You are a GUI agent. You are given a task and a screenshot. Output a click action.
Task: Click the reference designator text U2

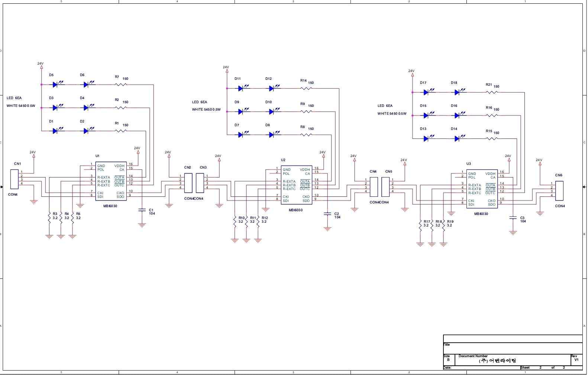click(283, 160)
